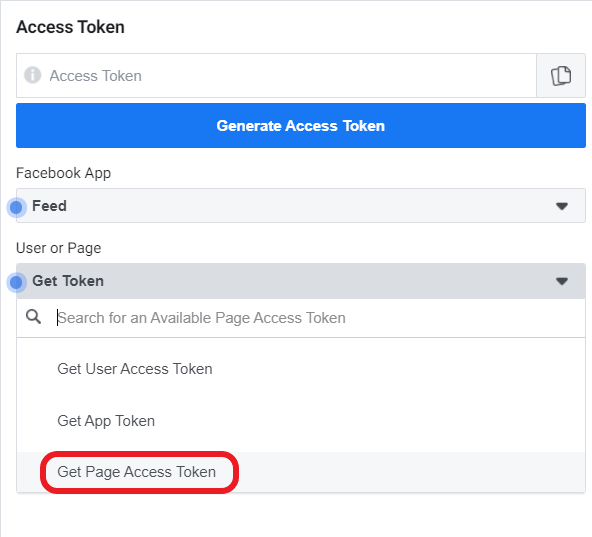Screen dimensions: 592x537
Task: Click the info icon in Access Token field
Action: click(32, 75)
